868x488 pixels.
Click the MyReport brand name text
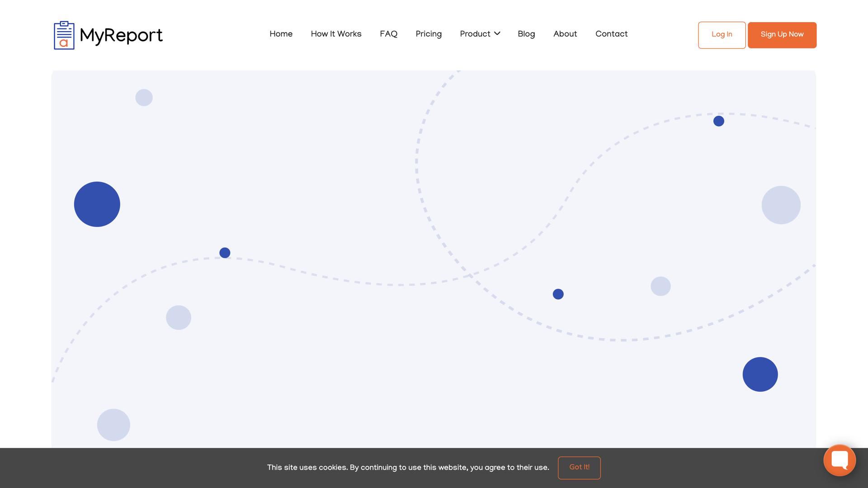[121, 35]
